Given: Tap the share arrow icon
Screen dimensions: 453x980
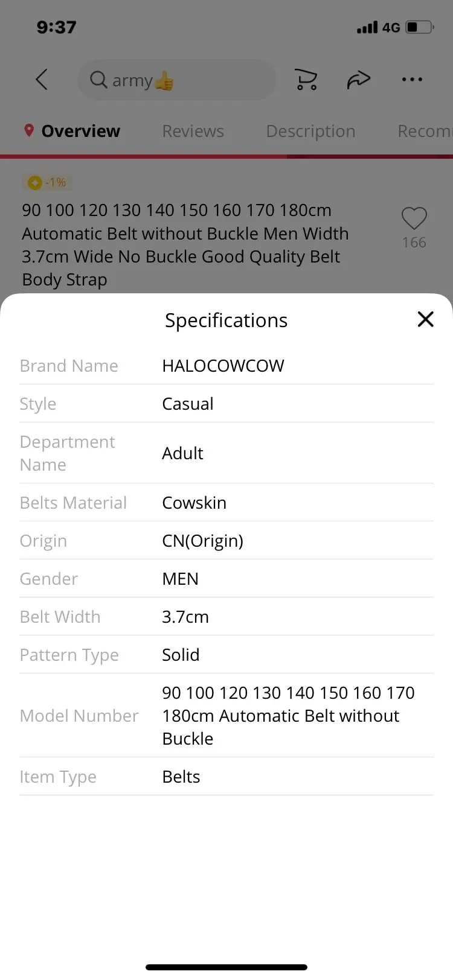Looking at the screenshot, I should coord(358,79).
